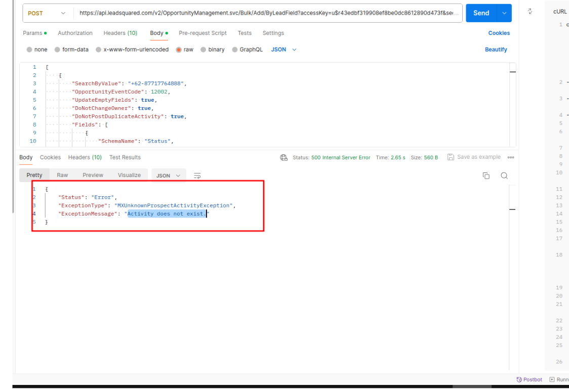Click the Send button
This screenshot has width=569, height=392.
[481, 13]
